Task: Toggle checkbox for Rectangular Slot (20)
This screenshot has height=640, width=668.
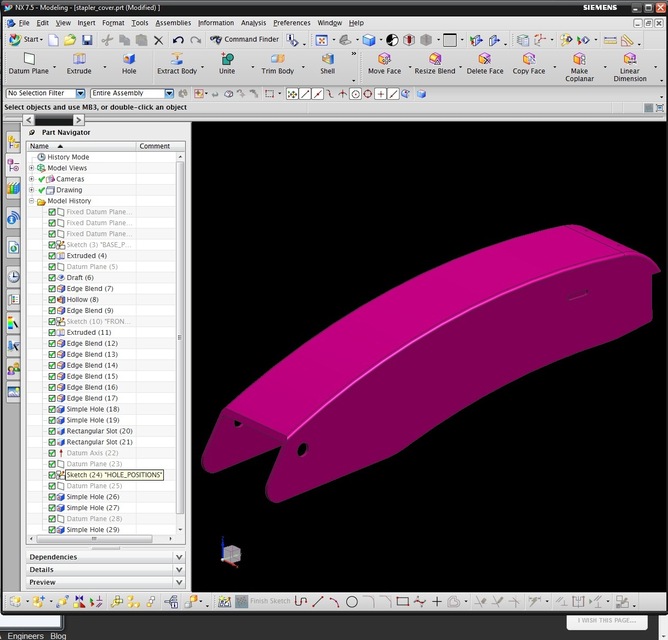Action: (x=52, y=431)
